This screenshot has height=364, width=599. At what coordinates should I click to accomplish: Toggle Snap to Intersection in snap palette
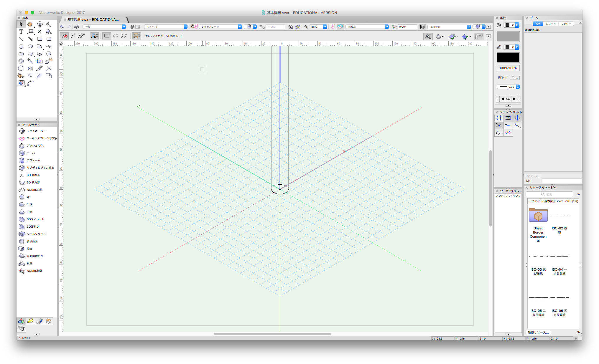pos(499,125)
